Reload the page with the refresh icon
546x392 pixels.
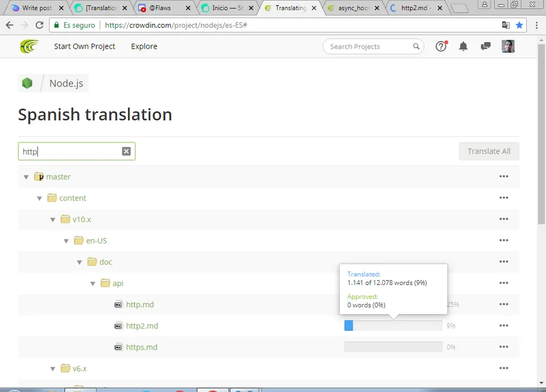(39, 25)
